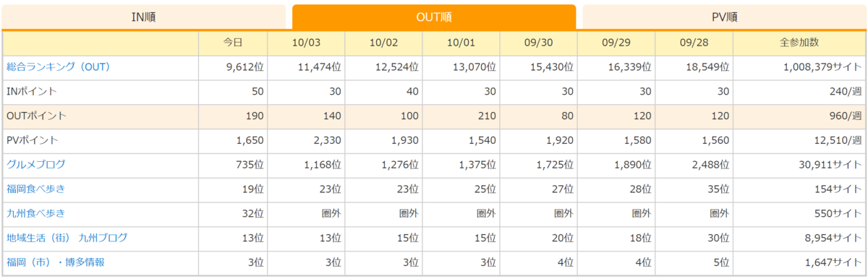Select today's グルメブログ rank 735位

(233, 165)
